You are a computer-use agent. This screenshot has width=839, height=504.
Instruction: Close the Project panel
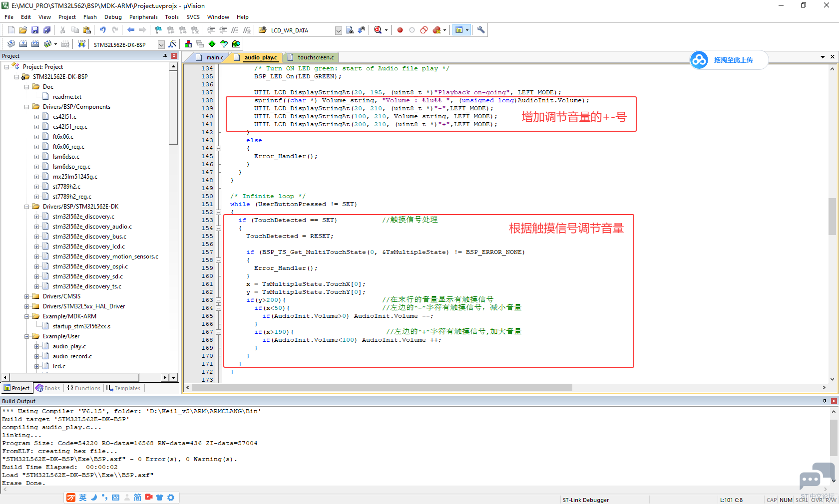pyautogui.click(x=174, y=56)
